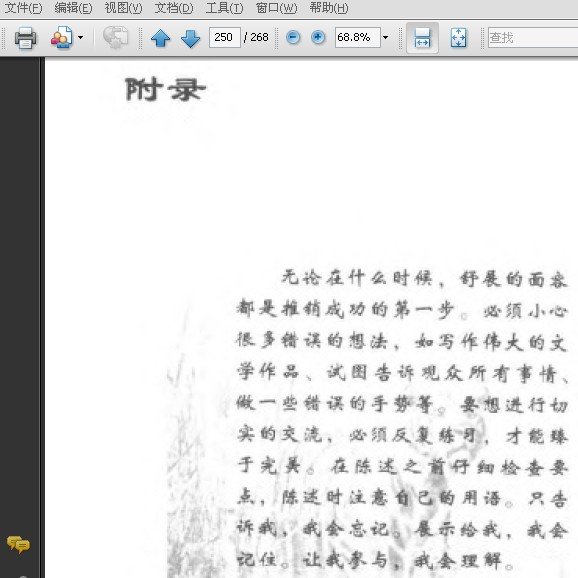
Task: Click the 附录 heading on the page
Action: point(165,89)
